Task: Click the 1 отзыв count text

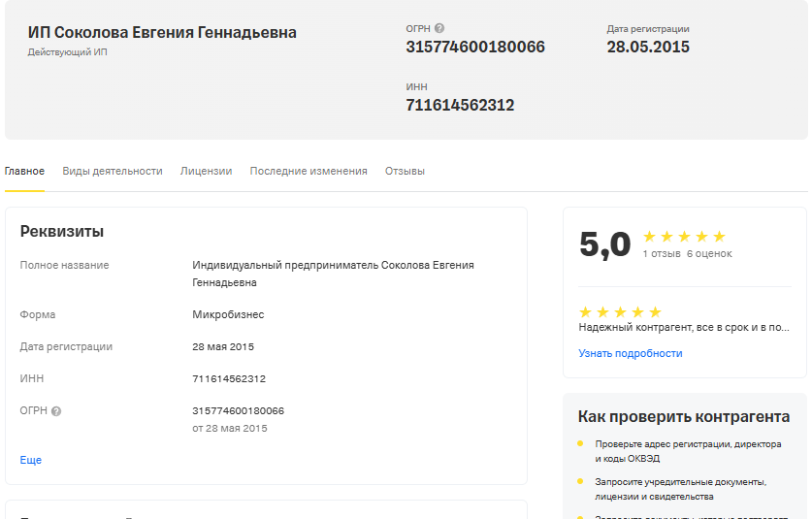Action: [662, 254]
